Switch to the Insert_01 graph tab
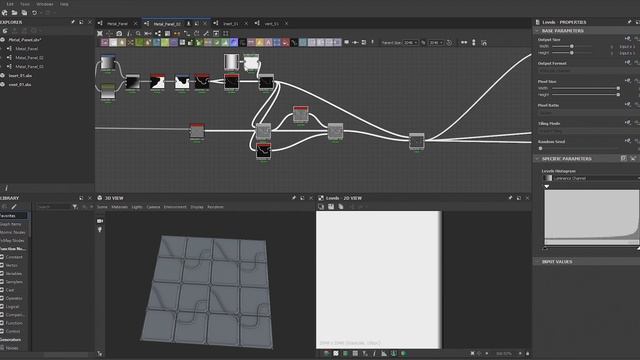Screen dimensions: 640x360 click(x=231, y=24)
